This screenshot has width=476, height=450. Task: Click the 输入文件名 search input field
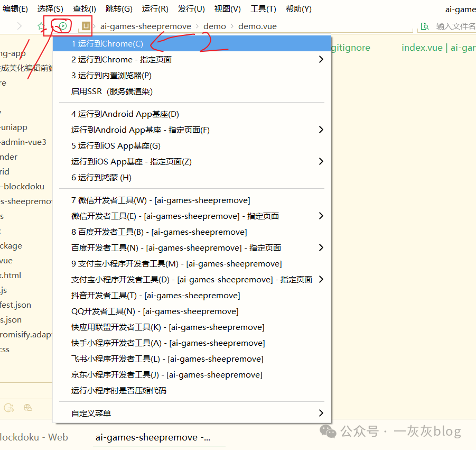point(453,25)
